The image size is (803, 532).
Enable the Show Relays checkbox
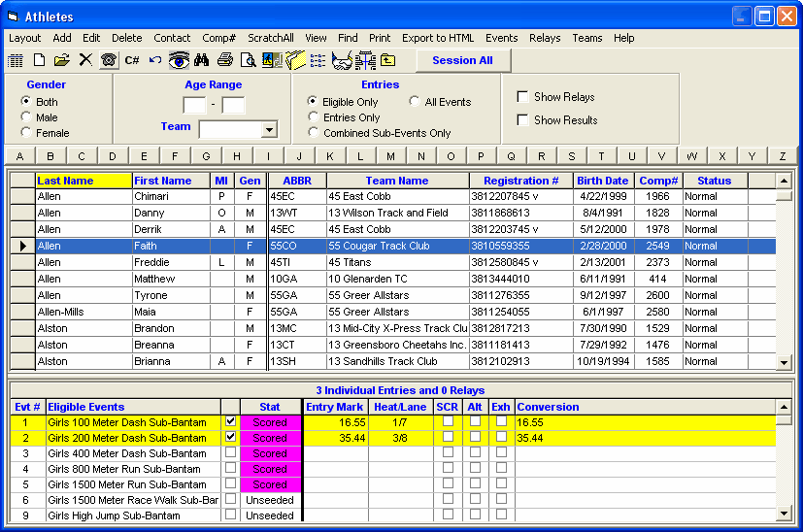coord(522,97)
